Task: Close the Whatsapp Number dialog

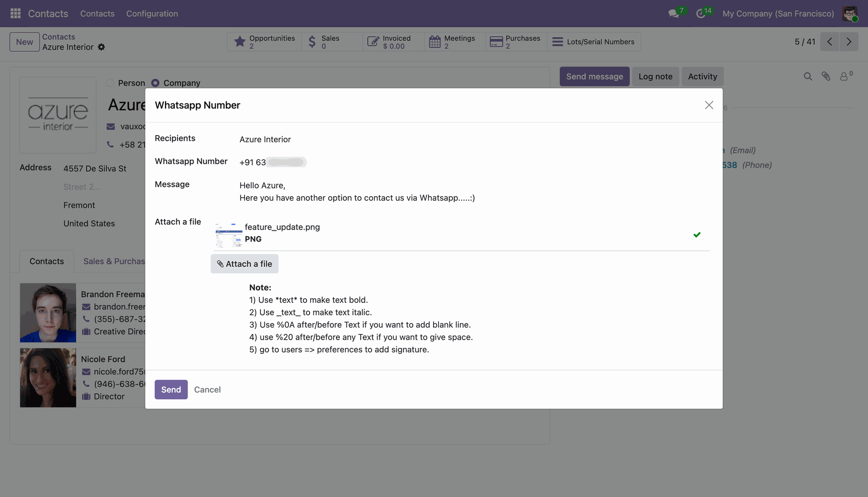Action: pos(709,105)
